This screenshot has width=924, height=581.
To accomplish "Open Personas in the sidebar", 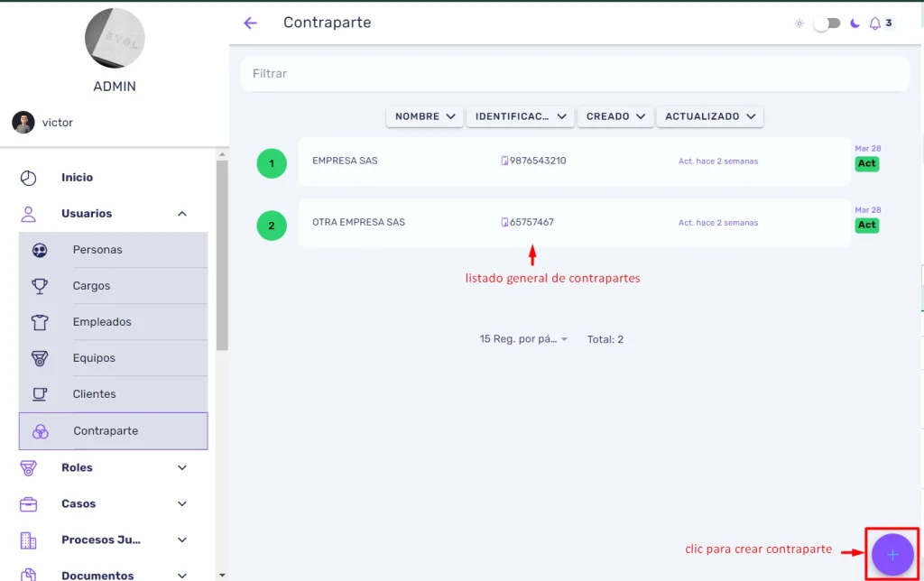I will click(113, 250).
